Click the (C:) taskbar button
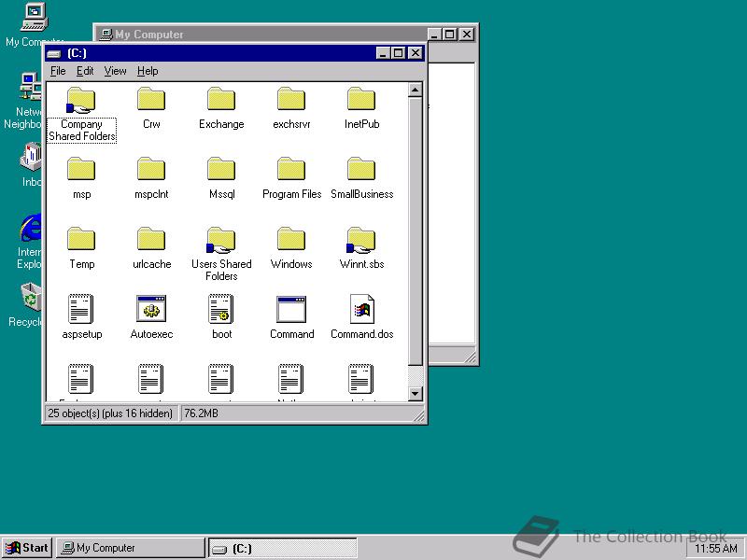Image resolution: width=747 pixels, height=560 pixels. [283, 549]
